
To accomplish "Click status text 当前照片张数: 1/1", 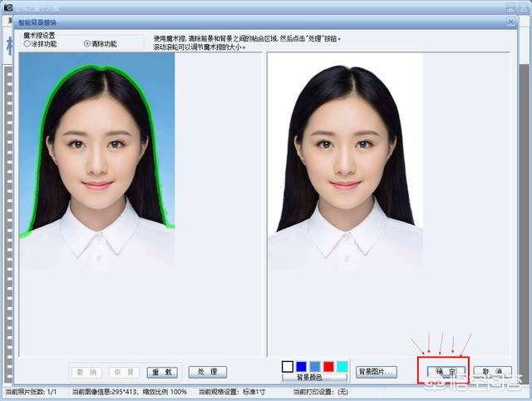I will (31, 392).
